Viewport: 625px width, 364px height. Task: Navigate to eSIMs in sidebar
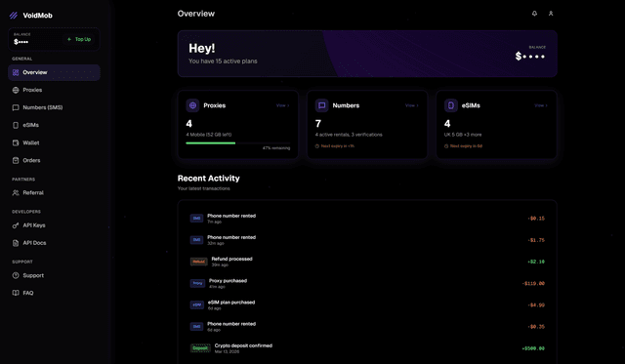54,125
